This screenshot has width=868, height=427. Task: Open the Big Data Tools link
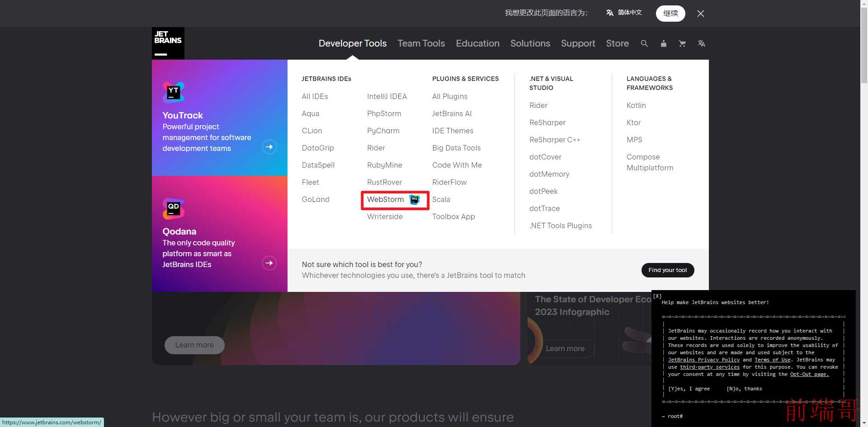[x=456, y=148]
